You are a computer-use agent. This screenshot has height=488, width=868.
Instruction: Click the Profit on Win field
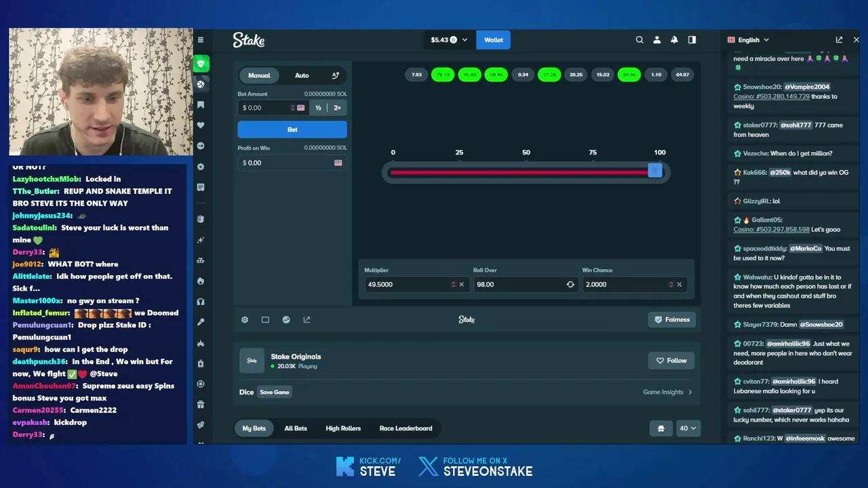tap(292, 163)
